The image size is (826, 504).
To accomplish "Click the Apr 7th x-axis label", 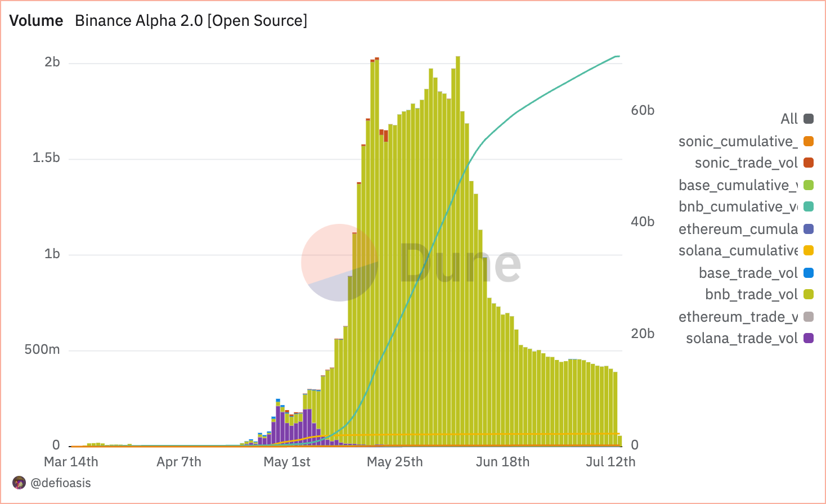I will 179,462.
